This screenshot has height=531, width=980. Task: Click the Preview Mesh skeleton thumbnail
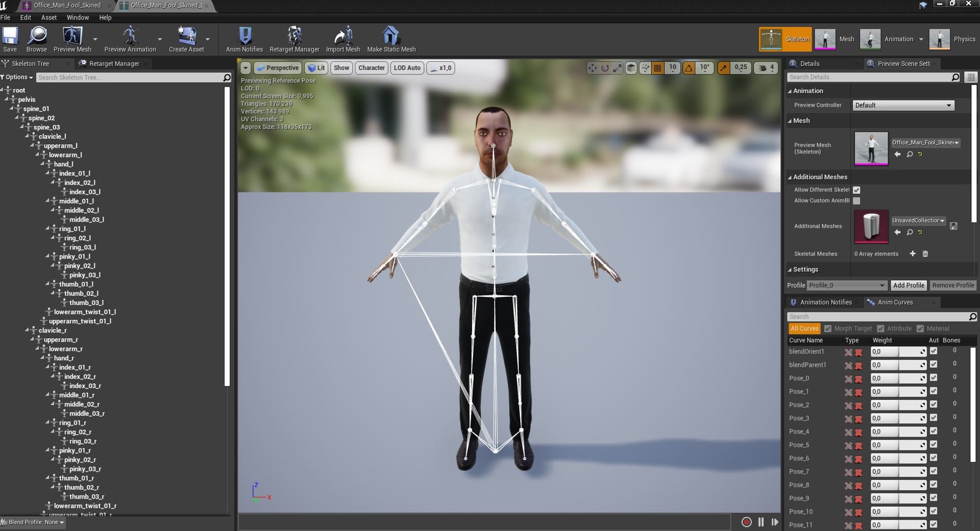tap(871, 148)
